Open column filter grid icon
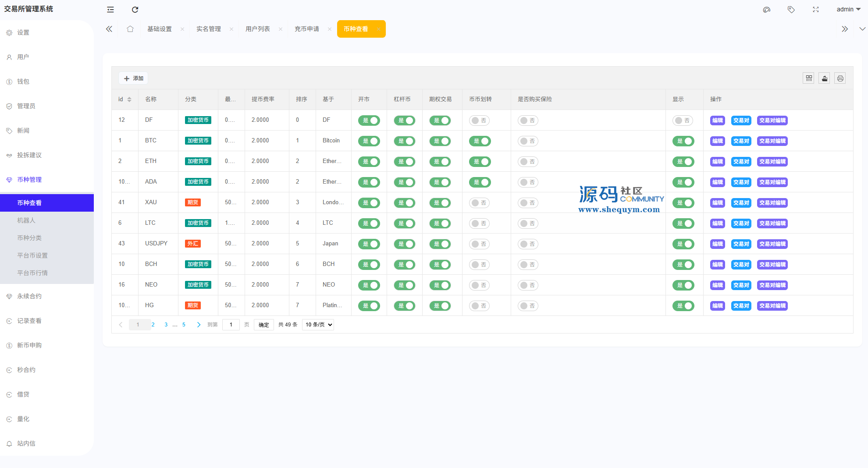This screenshot has width=868, height=468. click(809, 78)
